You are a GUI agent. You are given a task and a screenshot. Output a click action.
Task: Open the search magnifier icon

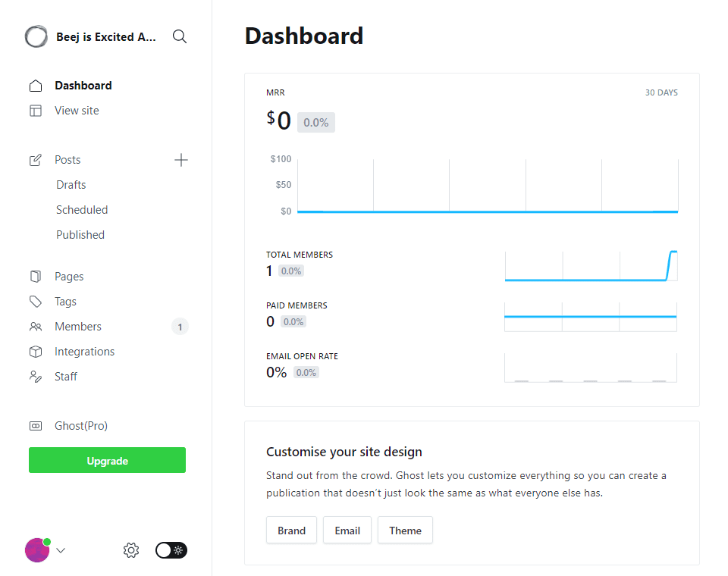180,36
